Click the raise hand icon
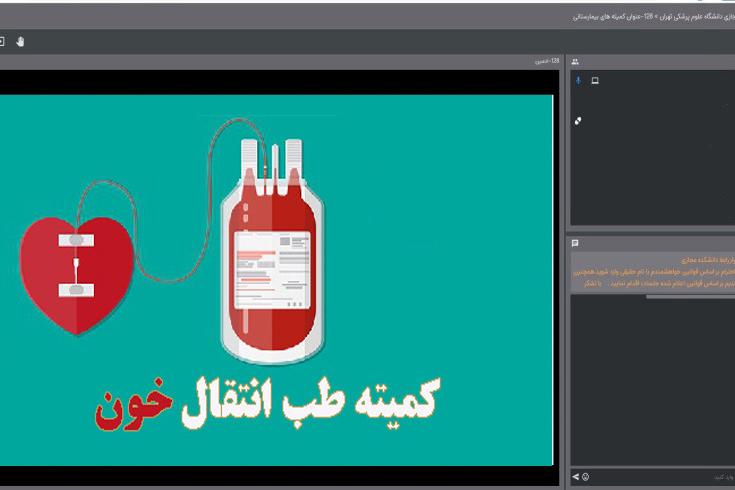 (x=20, y=41)
